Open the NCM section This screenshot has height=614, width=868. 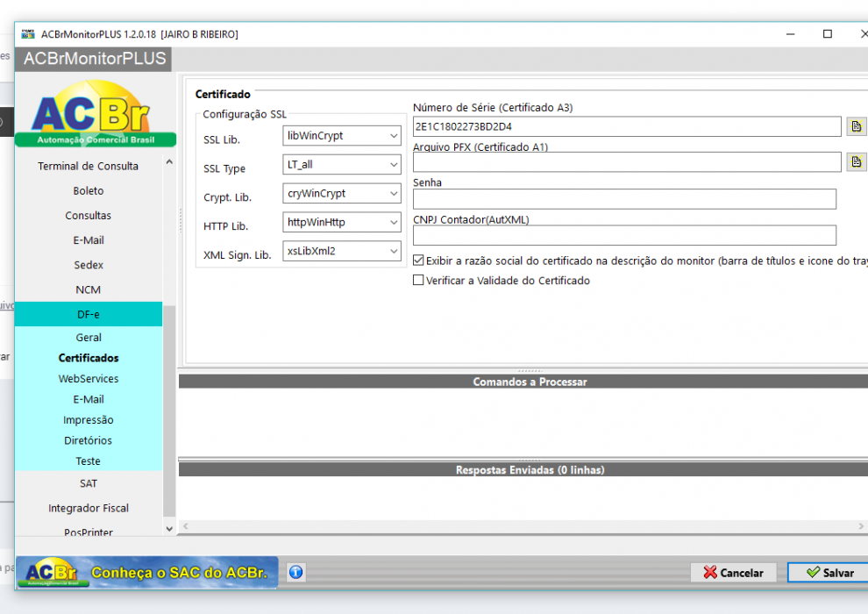coord(88,289)
